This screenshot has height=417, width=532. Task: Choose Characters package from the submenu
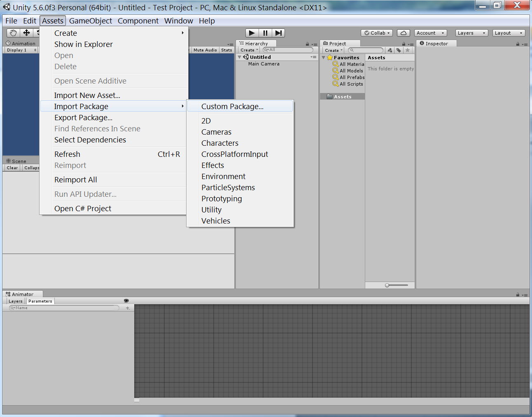[x=240, y=143]
